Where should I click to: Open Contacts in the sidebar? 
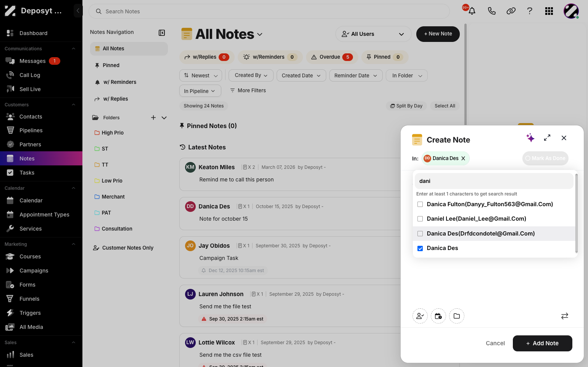41,117
